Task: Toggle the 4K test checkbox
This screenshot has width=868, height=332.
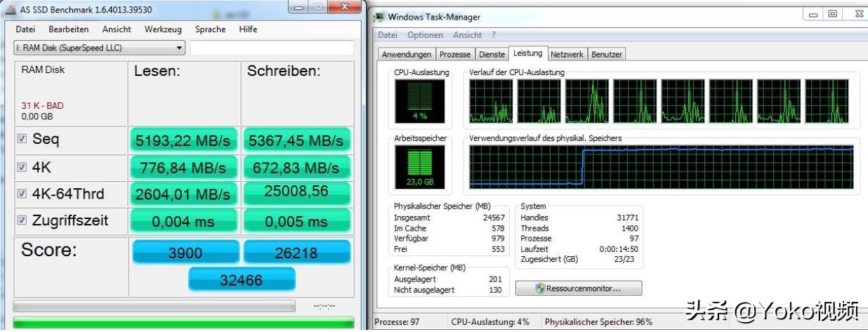Action: 22,168
